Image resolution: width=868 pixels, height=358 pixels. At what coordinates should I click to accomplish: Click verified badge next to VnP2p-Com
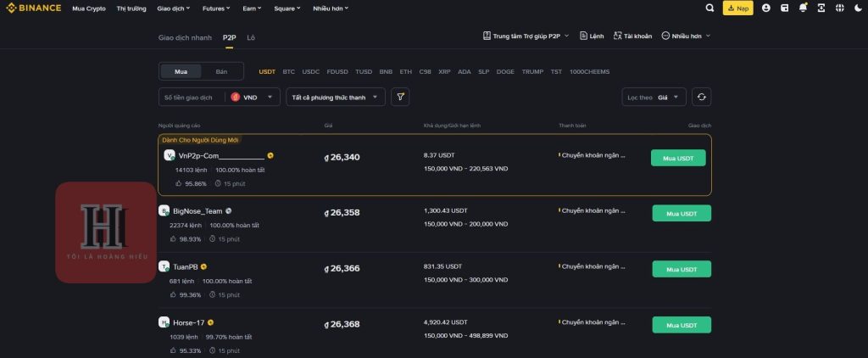(270, 156)
